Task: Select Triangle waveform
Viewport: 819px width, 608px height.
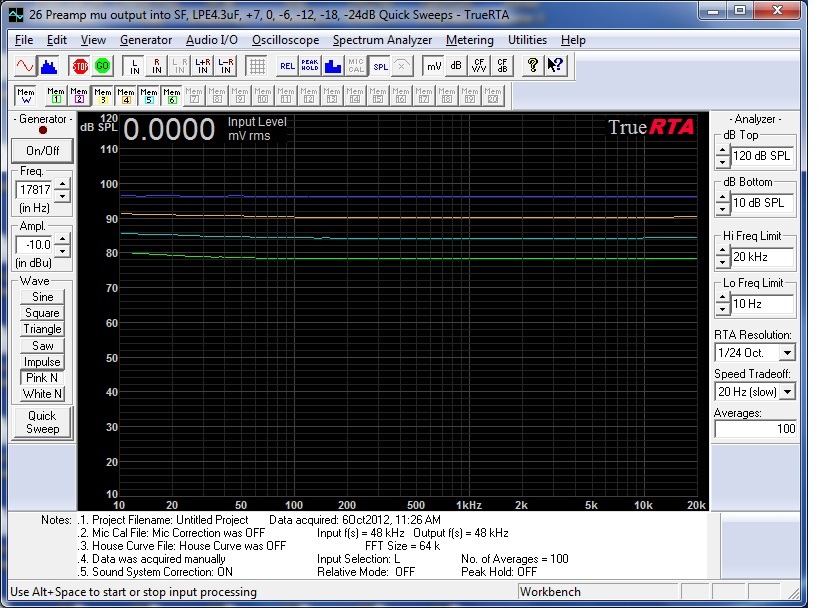Action: [42, 329]
